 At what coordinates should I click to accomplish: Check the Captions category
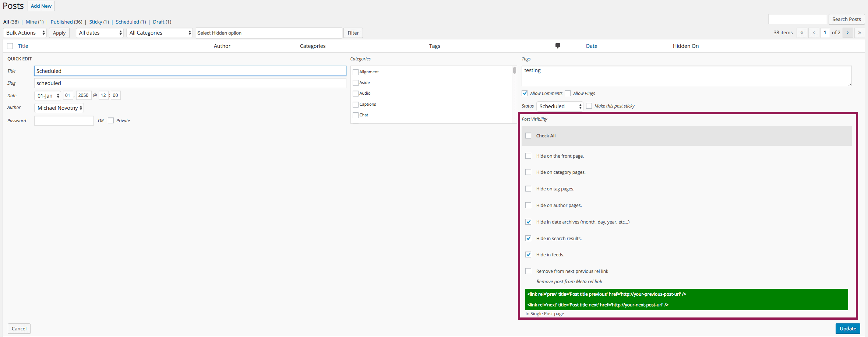(356, 105)
